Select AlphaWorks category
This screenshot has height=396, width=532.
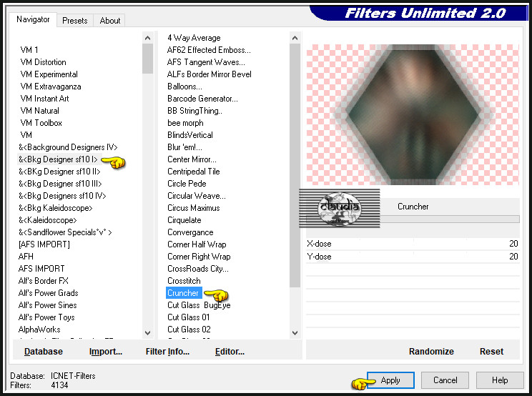[x=39, y=330]
